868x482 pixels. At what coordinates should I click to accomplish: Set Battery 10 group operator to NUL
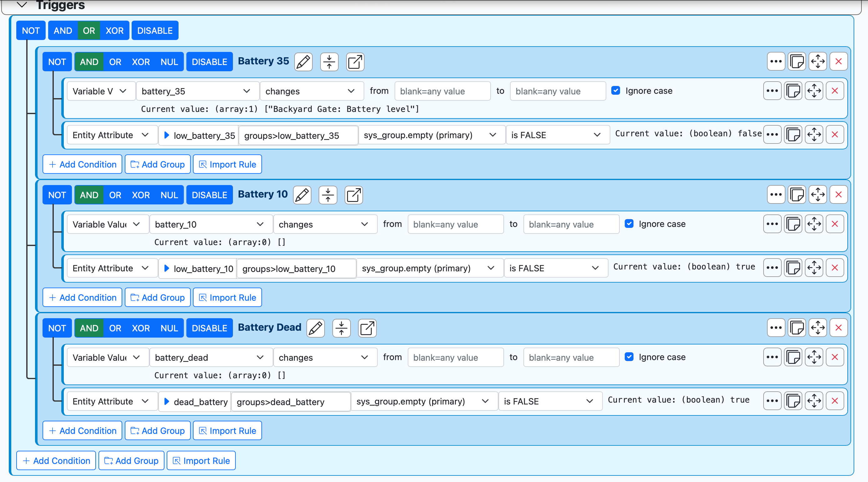click(169, 195)
